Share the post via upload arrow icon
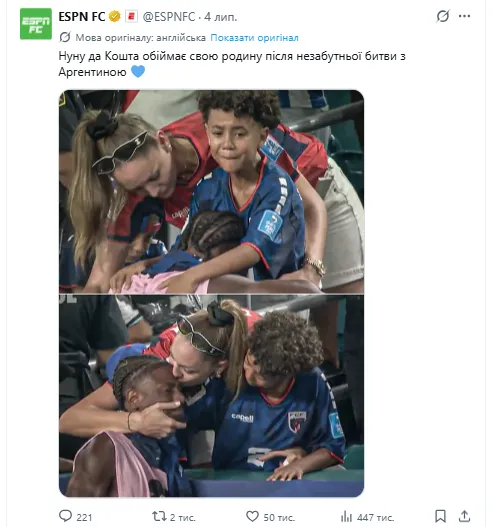The width and height of the screenshot is (499, 527). (464, 516)
